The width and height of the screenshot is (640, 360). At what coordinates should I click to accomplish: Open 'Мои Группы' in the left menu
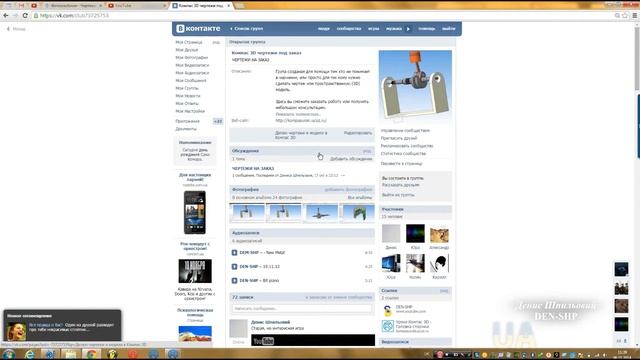coord(187,88)
